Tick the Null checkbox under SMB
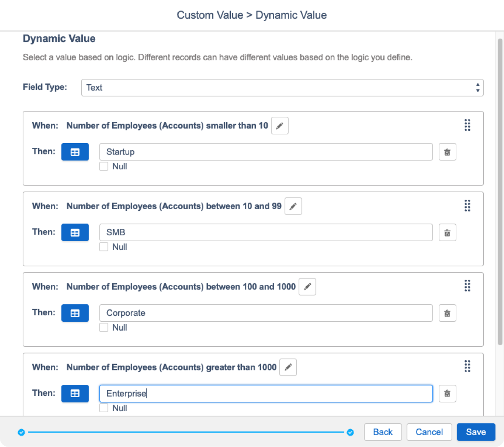 (x=104, y=247)
